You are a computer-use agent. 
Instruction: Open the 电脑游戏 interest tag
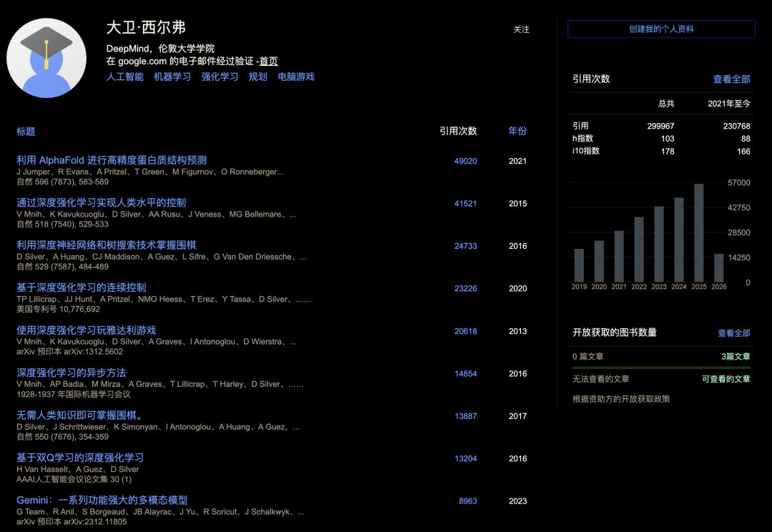pos(296,77)
